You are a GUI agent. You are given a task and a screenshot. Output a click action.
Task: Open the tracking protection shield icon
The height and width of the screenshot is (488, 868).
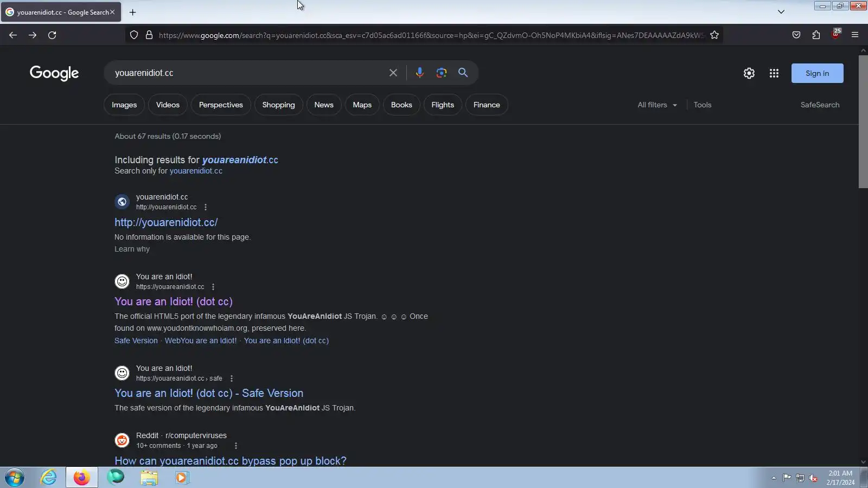pos(134,35)
